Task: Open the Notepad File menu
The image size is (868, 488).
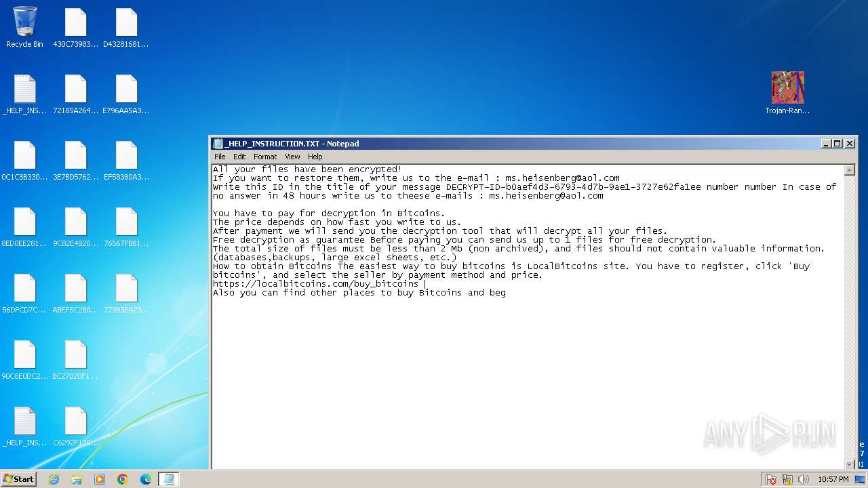Action: tap(220, 157)
